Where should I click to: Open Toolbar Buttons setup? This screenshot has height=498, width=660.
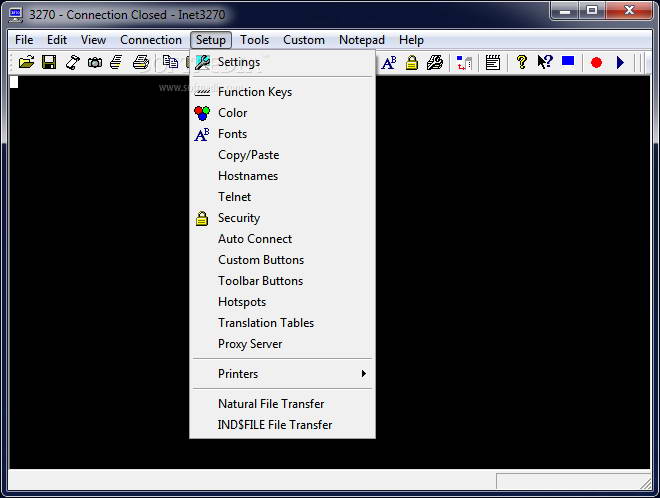point(282,281)
